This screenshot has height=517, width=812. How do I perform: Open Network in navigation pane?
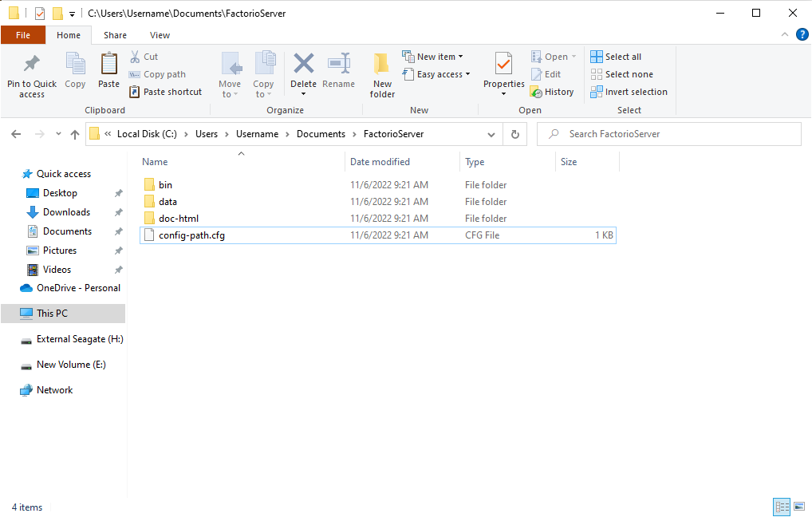[46, 390]
